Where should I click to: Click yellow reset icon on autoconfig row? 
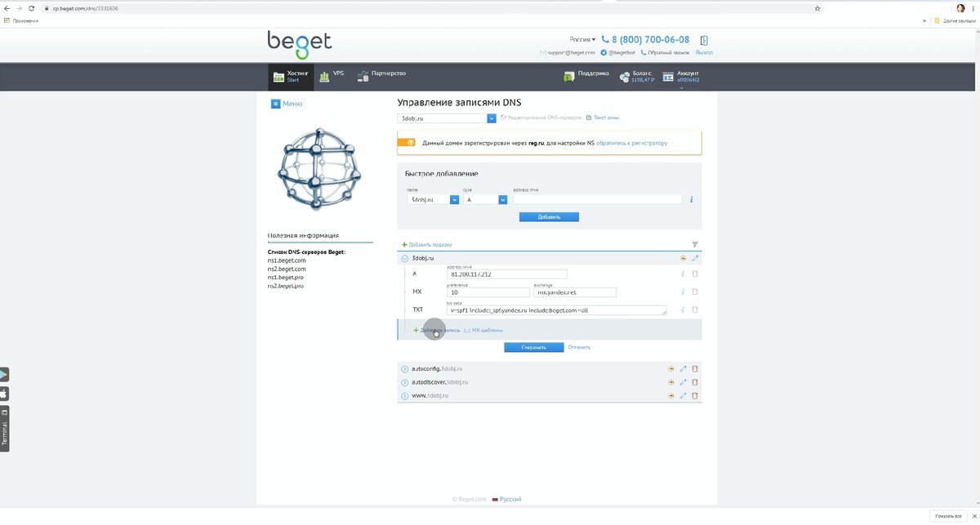tap(670, 369)
